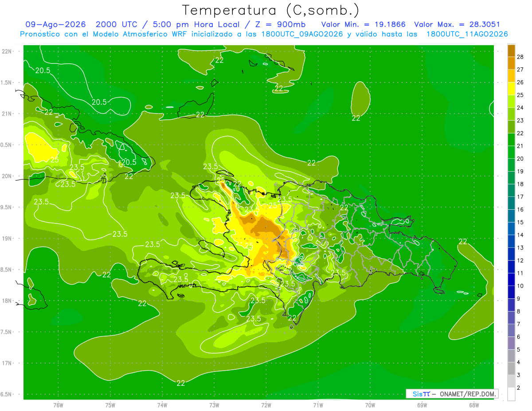Image resolution: width=532 pixels, height=411 pixels.
Task: Click the '22N' latitude axis label
Action: (x=7, y=51)
